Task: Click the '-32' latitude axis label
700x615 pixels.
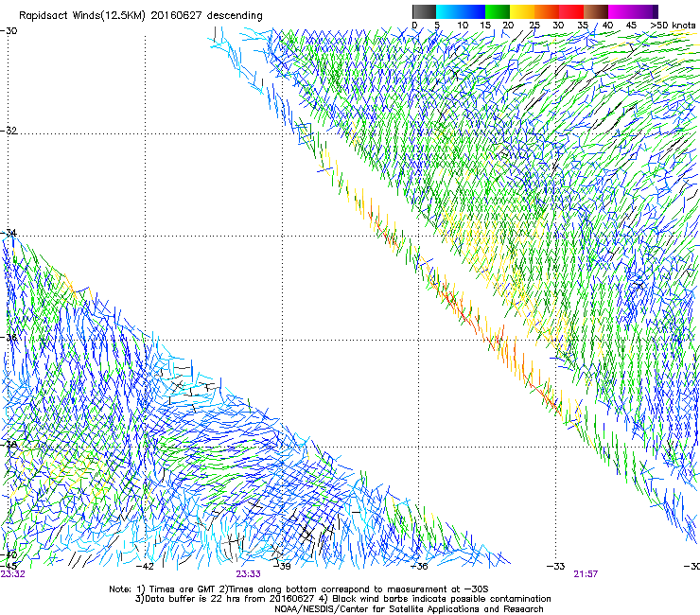Action: click(9, 131)
